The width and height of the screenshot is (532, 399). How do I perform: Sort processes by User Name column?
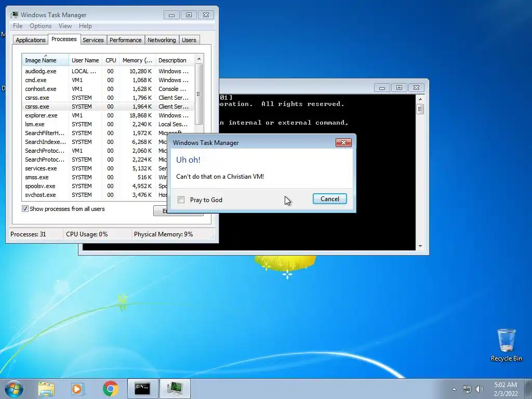[85, 60]
